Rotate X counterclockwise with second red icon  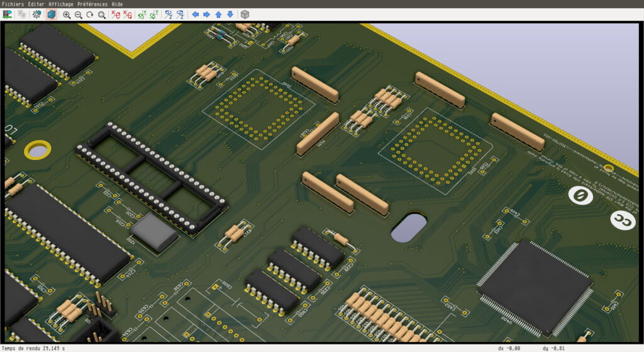coord(128,15)
